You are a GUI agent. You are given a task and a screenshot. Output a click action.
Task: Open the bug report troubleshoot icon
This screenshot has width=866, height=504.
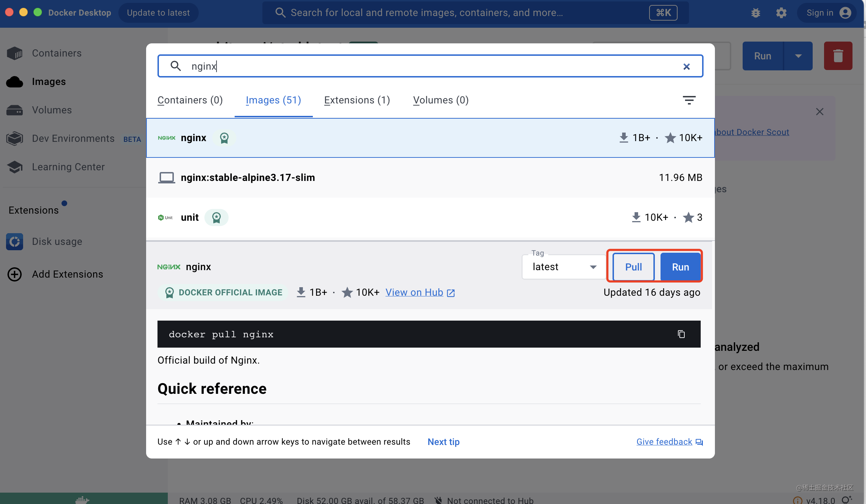tap(756, 13)
